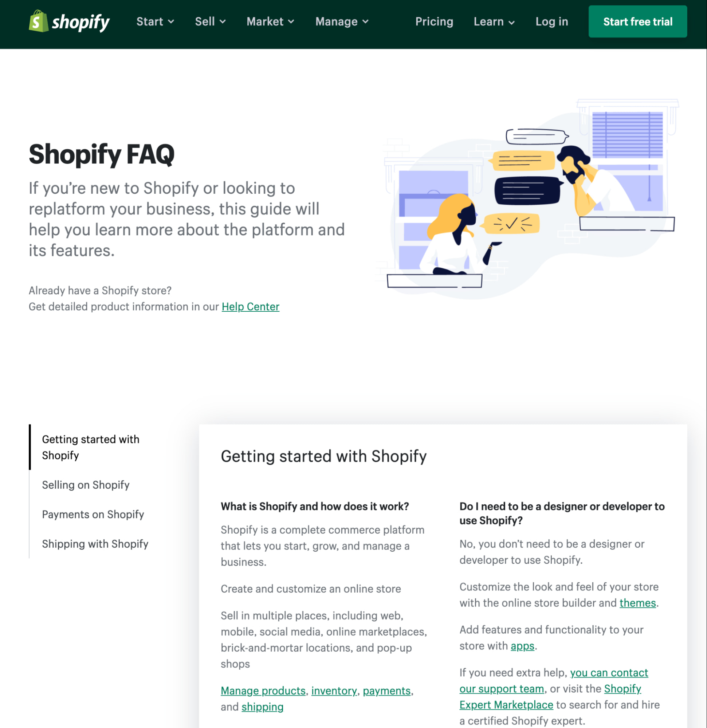Open the Start dropdown menu
707x728 pixels.
(154, 21)
